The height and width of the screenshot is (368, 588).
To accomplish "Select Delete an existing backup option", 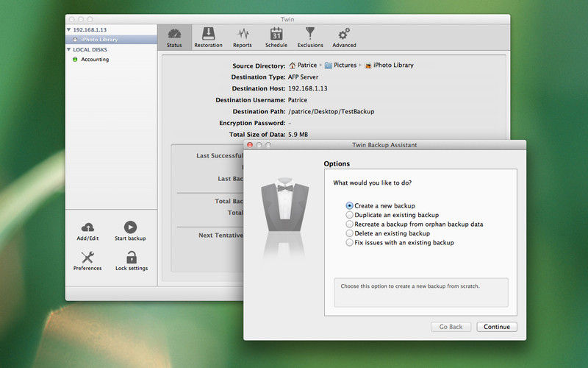I will [350, 233].
